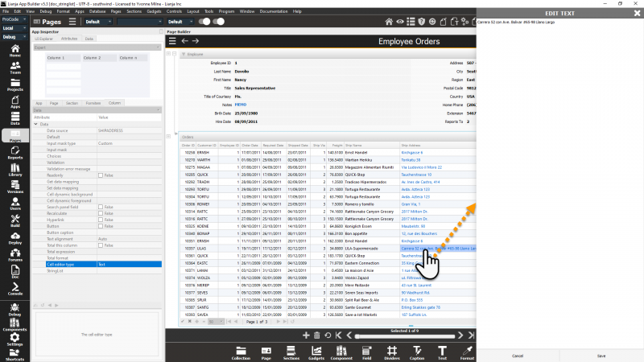Screen dimensions: 644x362
Task: Go to the previous record arrow
Action: point(349,335)
